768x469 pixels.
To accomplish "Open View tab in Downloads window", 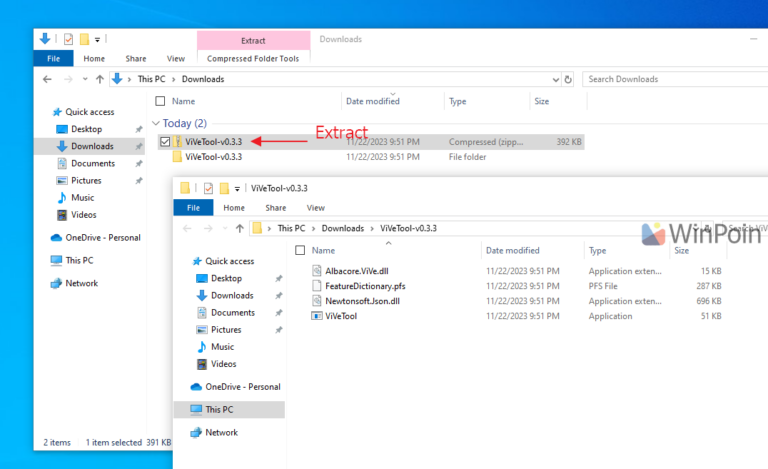I will coord(176,58).
